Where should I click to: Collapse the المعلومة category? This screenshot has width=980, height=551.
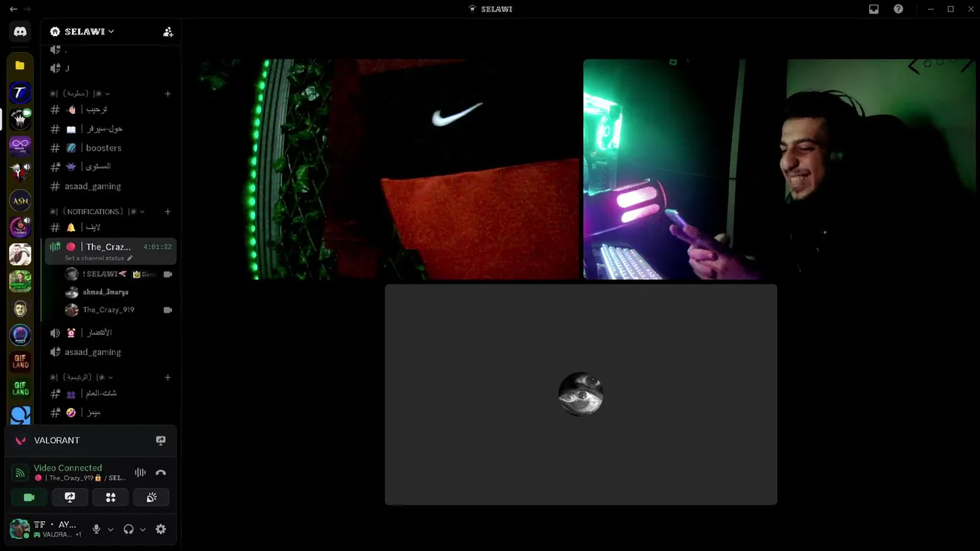(x=80, y=93)
